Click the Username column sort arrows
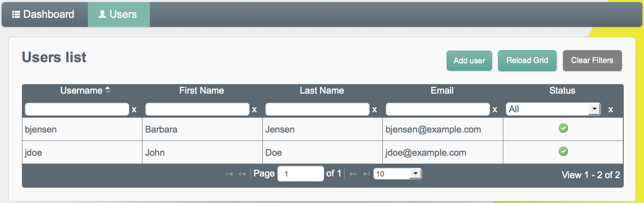 click(x=108, y=90)
